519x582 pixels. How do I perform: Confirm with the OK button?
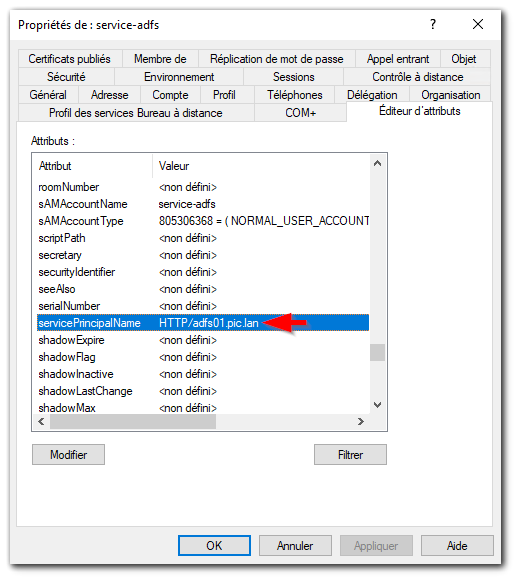(x=214, y=546)
